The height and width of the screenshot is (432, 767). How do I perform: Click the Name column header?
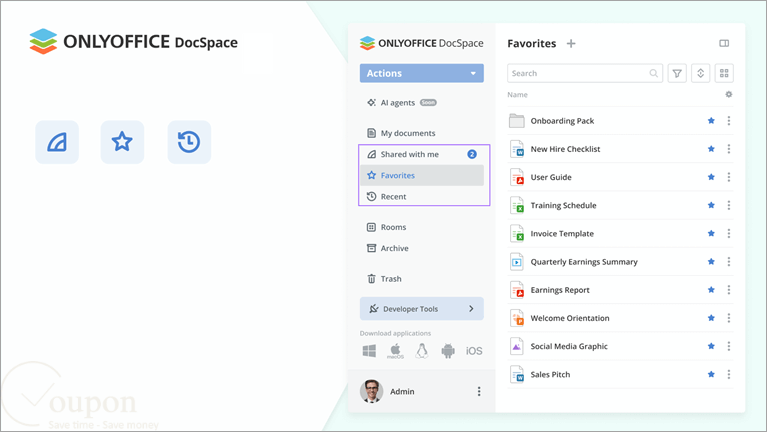517,95
